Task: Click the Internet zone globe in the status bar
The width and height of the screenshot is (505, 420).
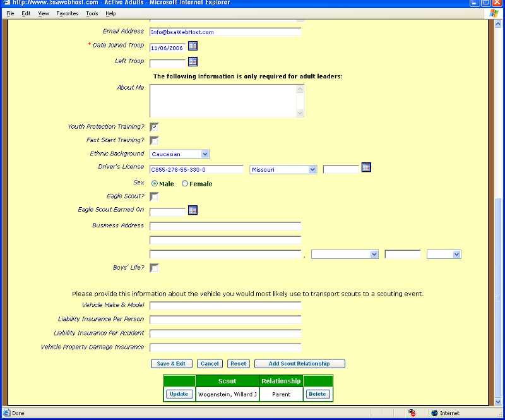Action: click(x=434, y=413)
